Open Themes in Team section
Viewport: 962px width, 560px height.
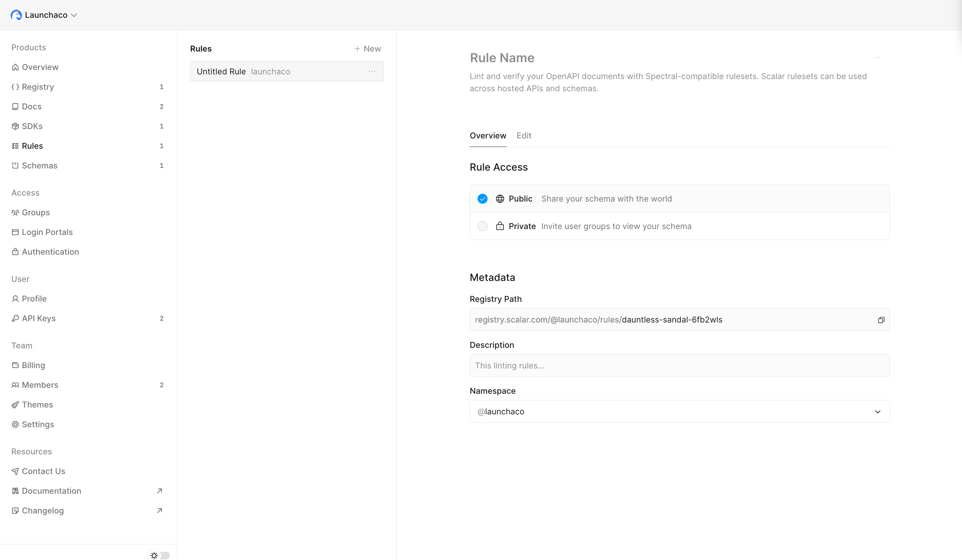tap(37, 405)
